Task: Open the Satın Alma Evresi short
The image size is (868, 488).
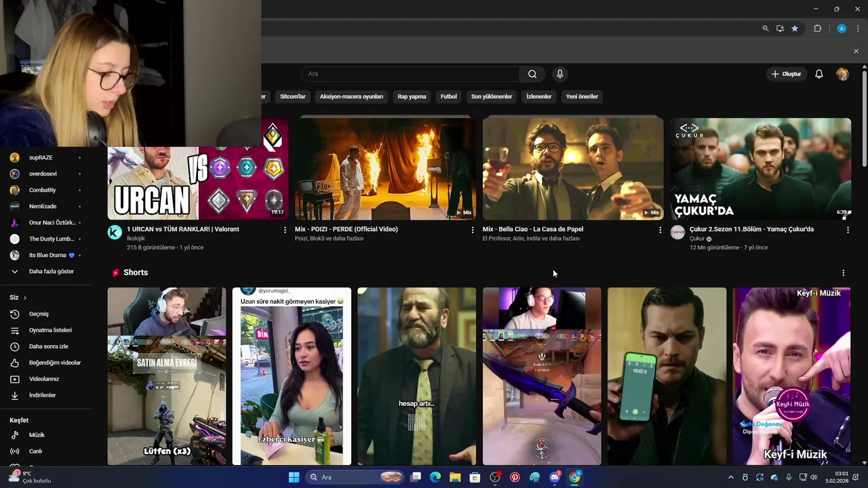Action: pyautogui.click(x=167, y=376)
